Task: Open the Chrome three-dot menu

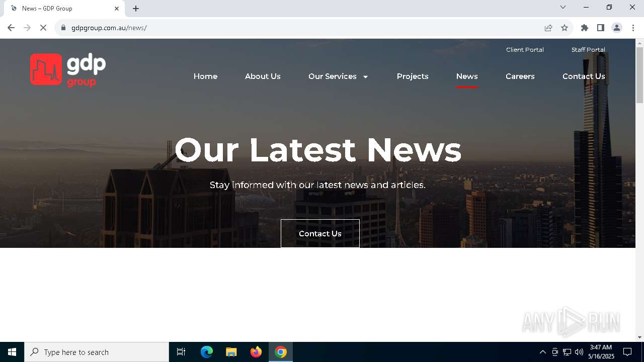Action: pos(633,28)
